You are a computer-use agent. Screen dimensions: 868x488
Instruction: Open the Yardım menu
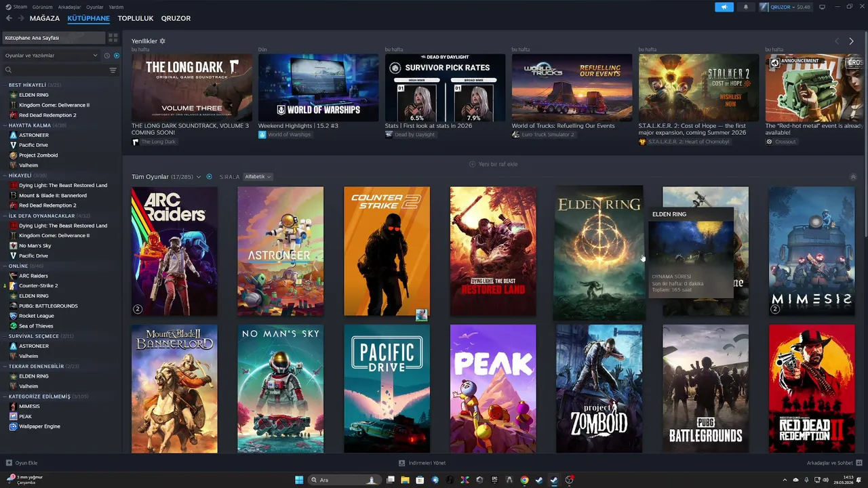pos(116,7)
